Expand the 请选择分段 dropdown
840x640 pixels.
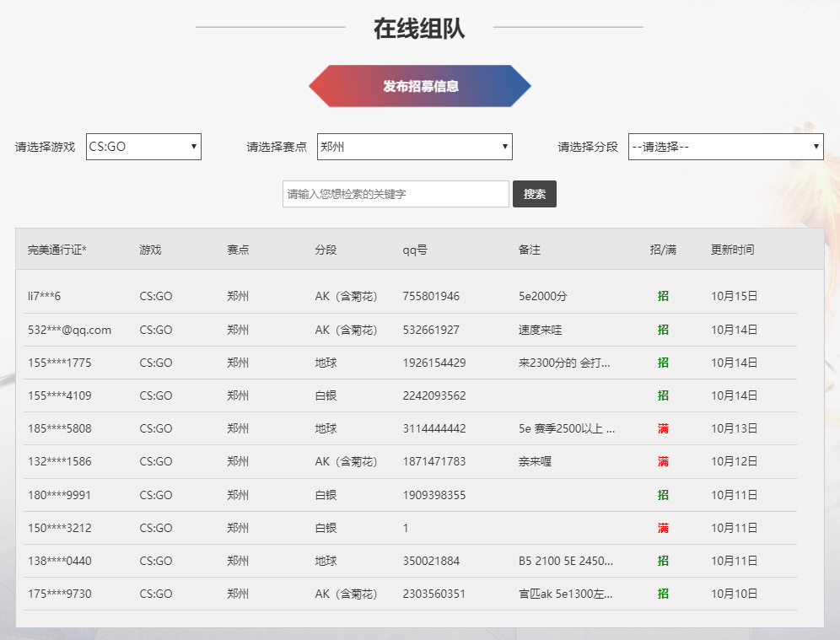[x=725, y=146]
